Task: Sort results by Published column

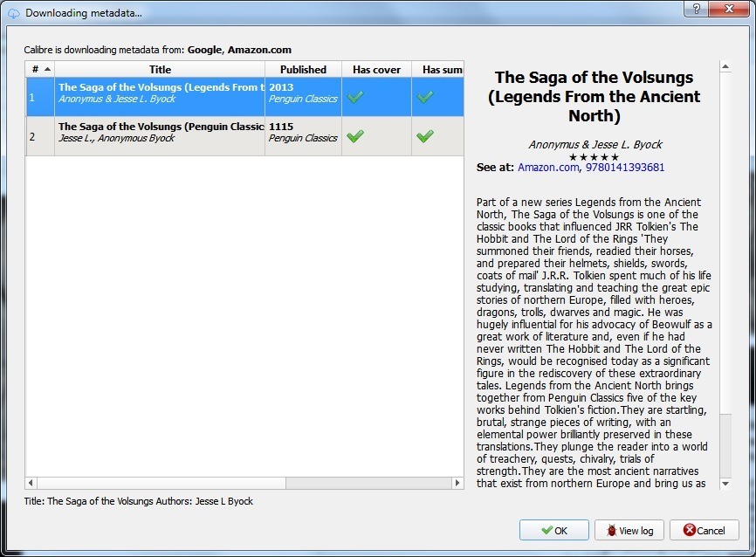Action: (303, 69)
